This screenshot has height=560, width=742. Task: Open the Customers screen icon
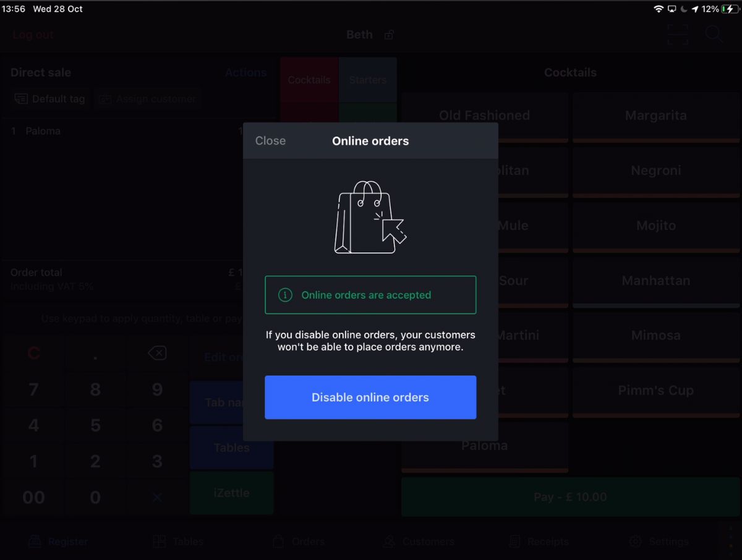tap(419, 541)
